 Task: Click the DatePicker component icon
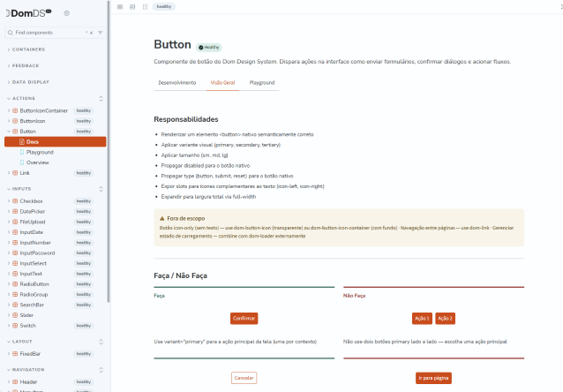tap(15, 212)
